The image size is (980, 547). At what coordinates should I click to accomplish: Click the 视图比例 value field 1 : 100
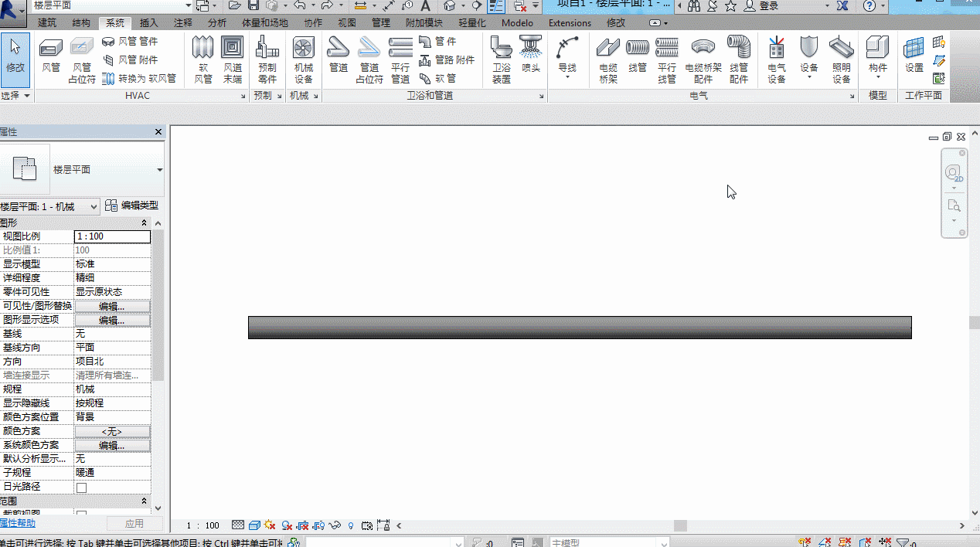tap(112, 236)
